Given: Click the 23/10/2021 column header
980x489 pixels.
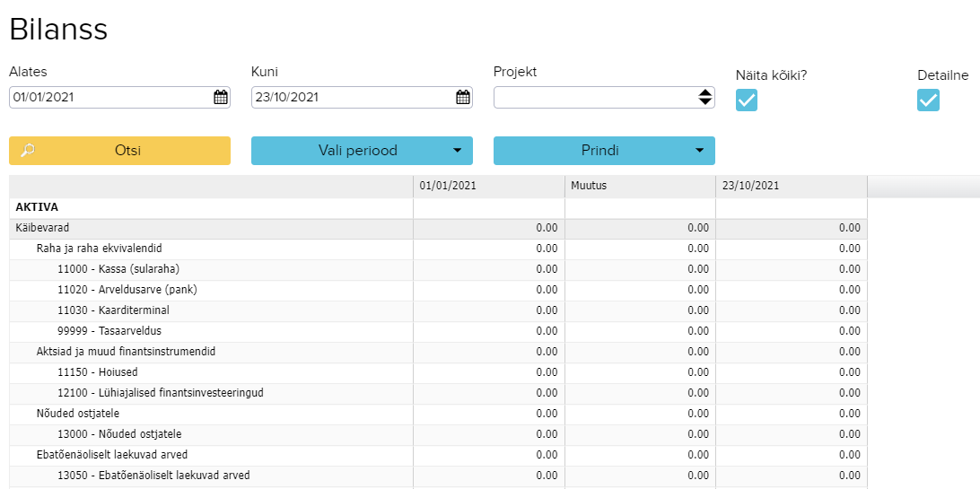Looking at the screenshot, I should [791, 187].
